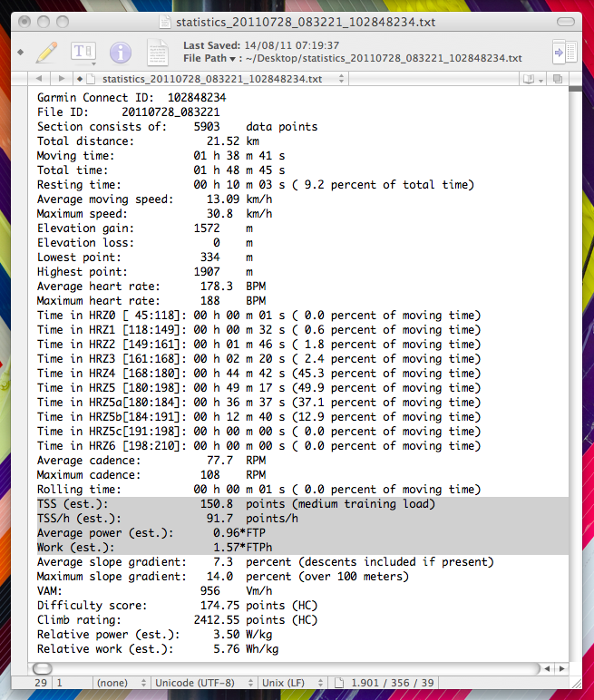Click the document icon in status bar
Viewport: 594px width, 700px height.
339,683
